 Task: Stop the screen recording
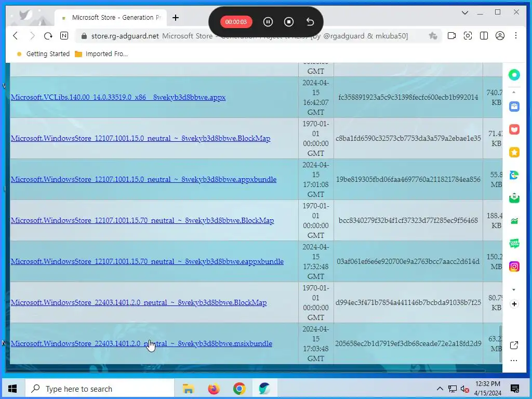coord(289,22)
